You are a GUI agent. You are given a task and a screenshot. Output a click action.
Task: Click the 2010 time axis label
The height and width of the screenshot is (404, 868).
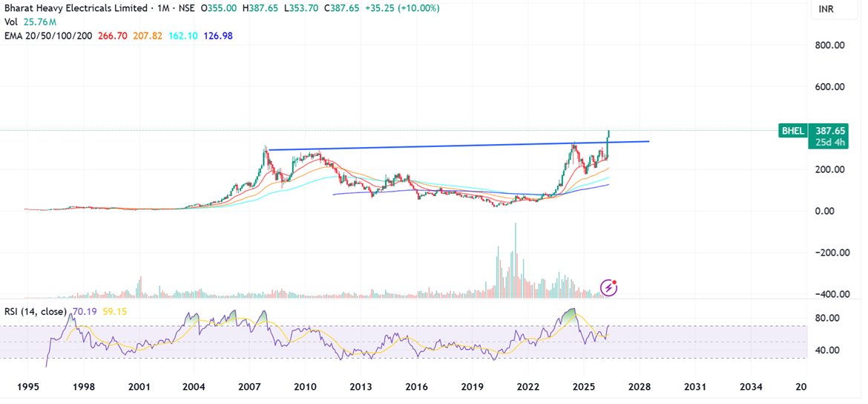[x=306, y=386]
